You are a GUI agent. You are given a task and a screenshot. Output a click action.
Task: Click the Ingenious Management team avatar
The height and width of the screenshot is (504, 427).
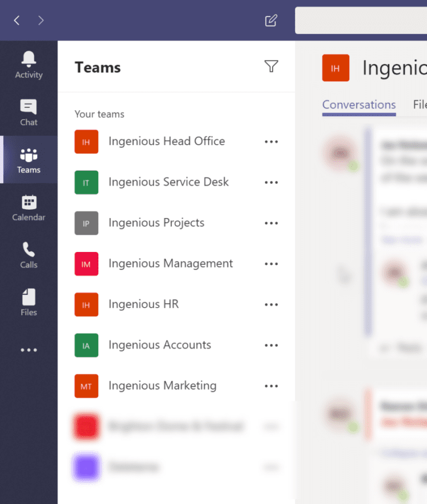[86, 264]
